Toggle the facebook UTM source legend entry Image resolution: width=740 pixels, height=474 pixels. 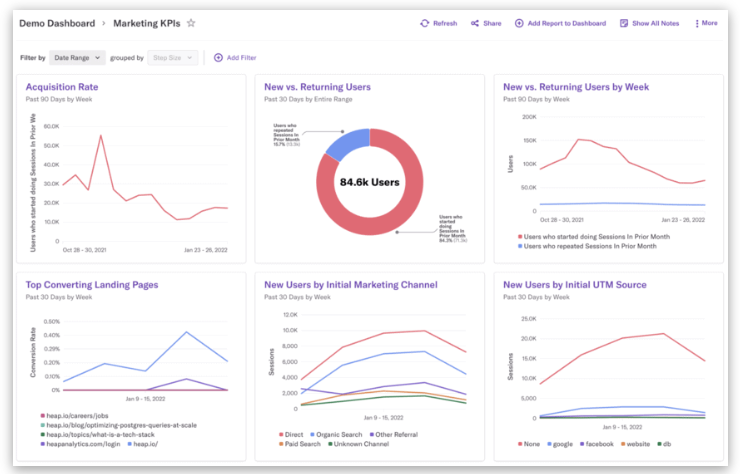tap(597, 444)
